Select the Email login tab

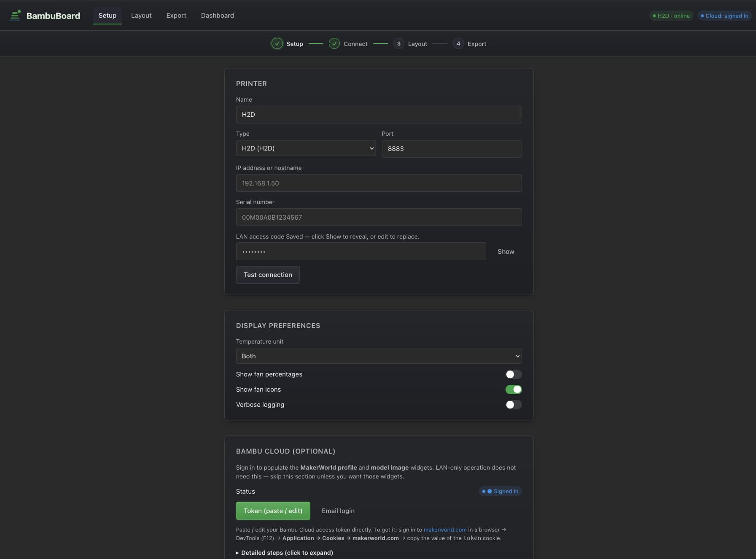pos(338,511)
